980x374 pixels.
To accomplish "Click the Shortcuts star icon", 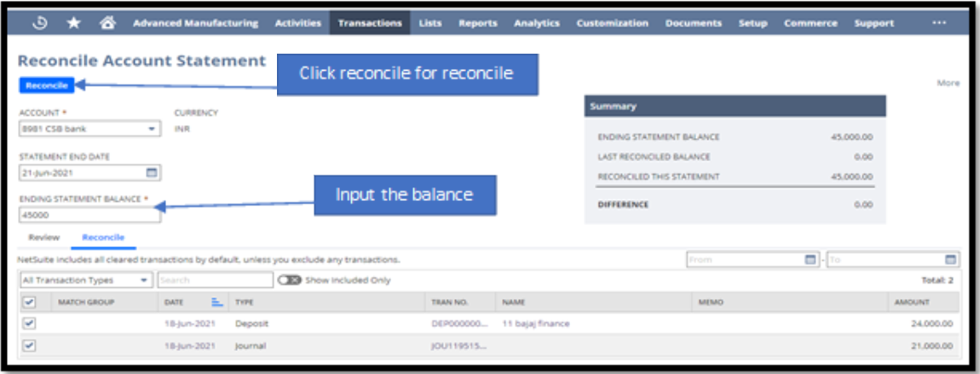I will [x=73, y=23].
